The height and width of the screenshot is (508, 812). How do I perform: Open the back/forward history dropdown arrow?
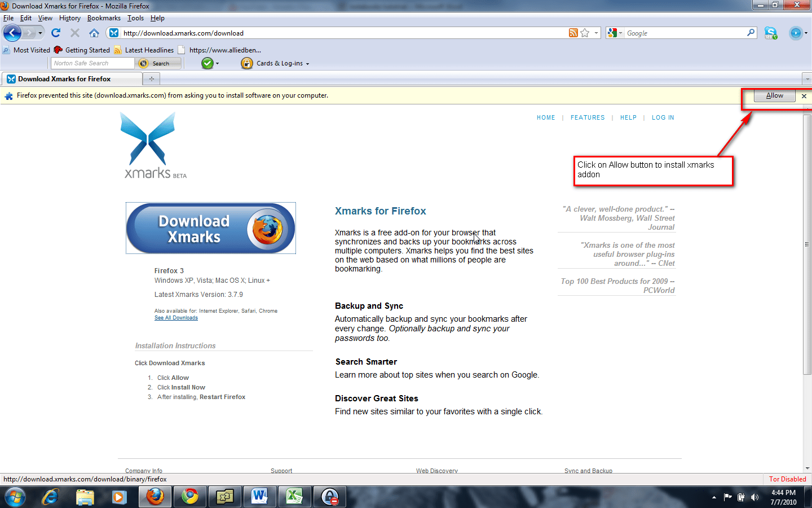tap(40, 33)
